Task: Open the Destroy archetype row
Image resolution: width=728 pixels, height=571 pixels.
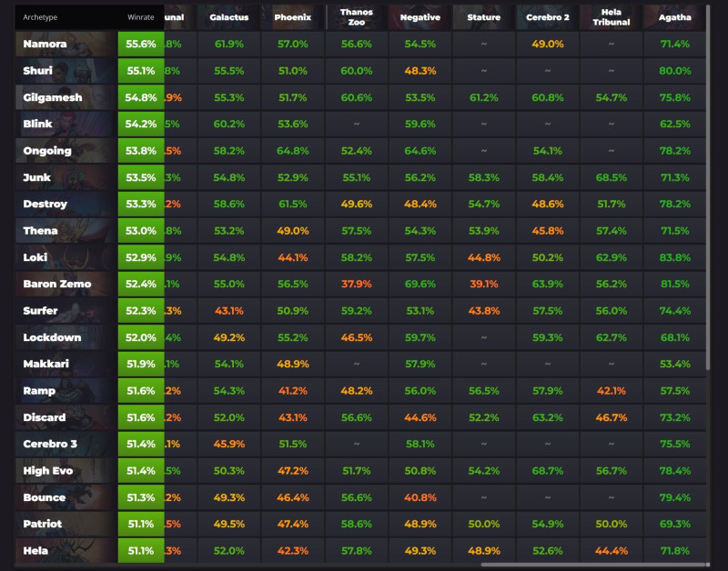Action: click(x=66, y=204)
